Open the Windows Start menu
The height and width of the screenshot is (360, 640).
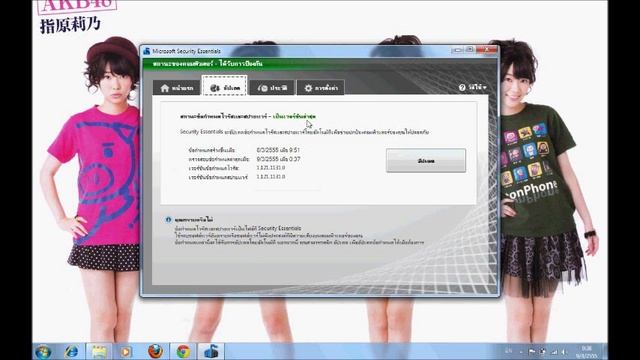pyautogui.click(x=43, y=351)
